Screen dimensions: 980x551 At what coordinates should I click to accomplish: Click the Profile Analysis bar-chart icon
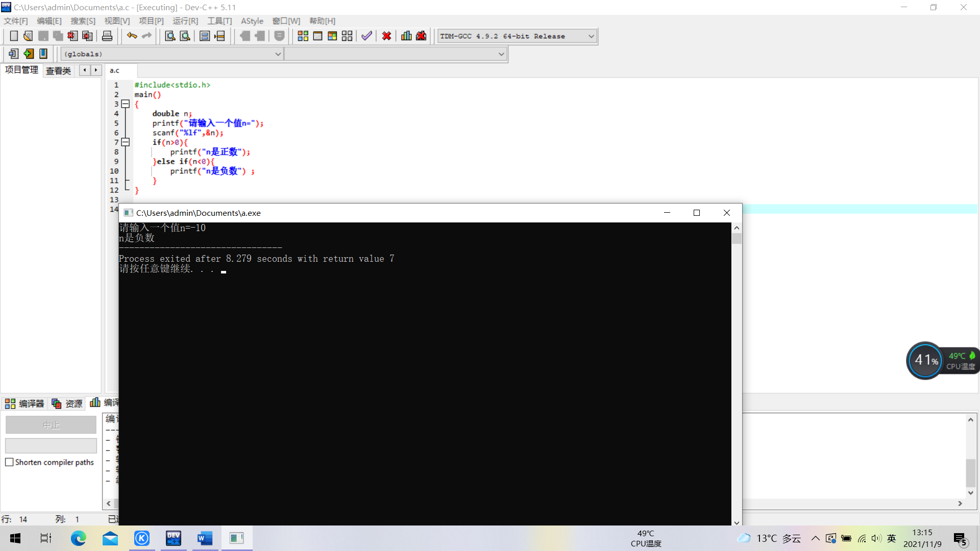pos(406,36)
